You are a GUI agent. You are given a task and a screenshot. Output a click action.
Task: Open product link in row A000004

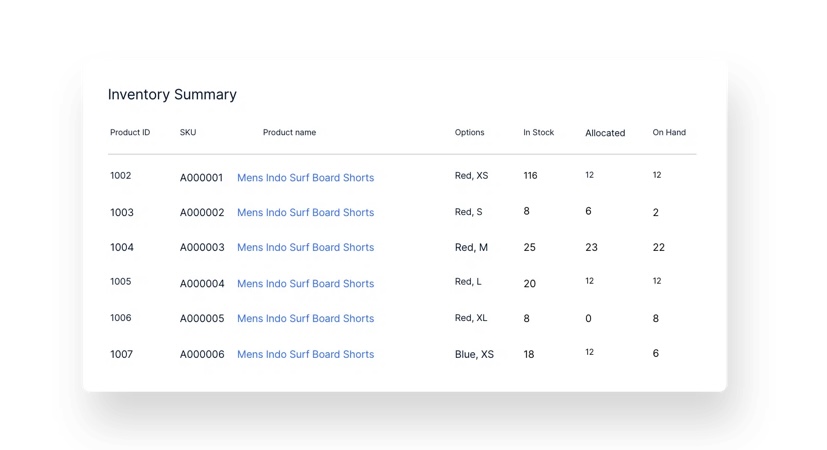[305, 284]
